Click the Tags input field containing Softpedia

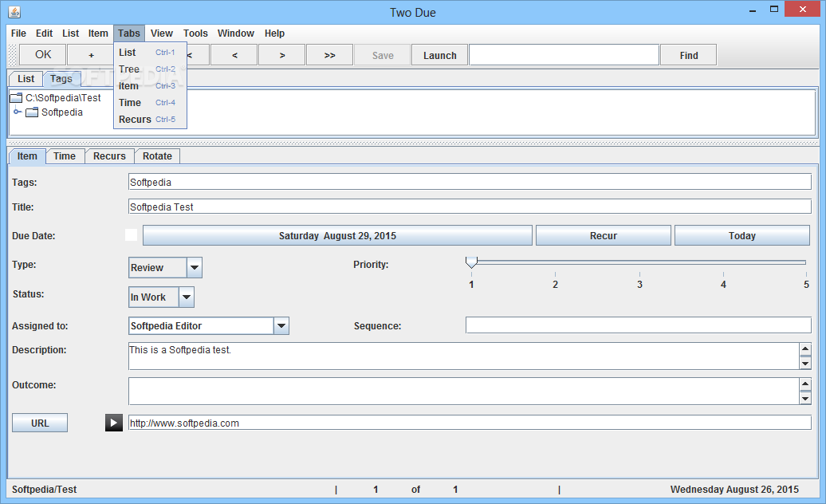tap(470, 182)
